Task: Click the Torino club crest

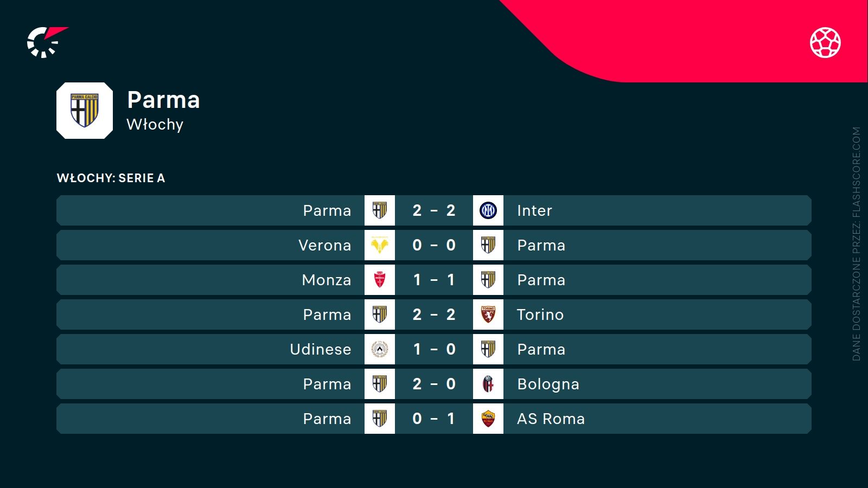Action: 488,314
